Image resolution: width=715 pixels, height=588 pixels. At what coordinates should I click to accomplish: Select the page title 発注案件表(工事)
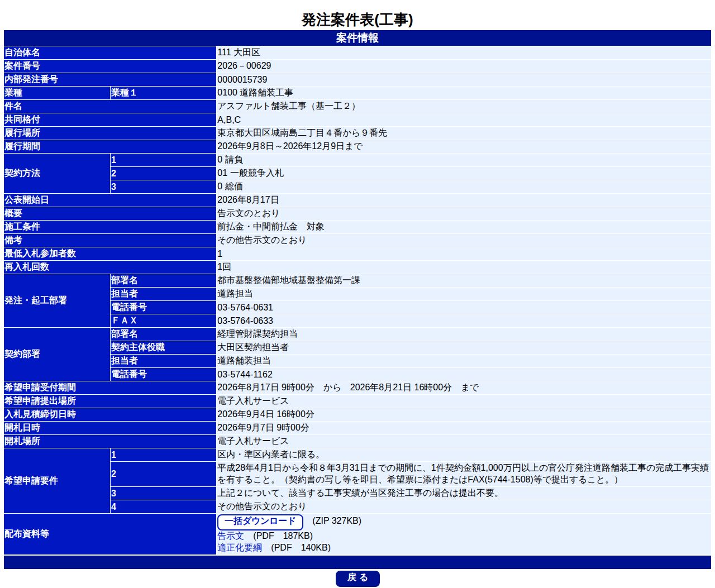[x=357, y=20]
